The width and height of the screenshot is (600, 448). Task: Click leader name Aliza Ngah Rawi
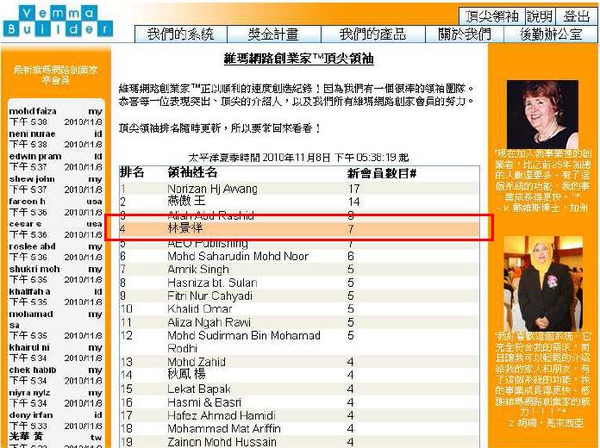209,322
